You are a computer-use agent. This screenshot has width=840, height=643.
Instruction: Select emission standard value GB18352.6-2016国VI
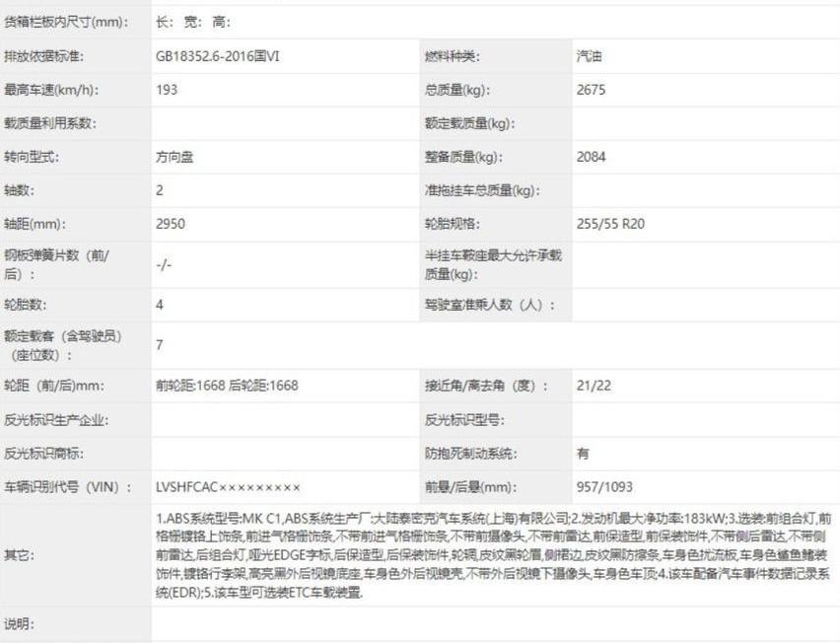218,56
